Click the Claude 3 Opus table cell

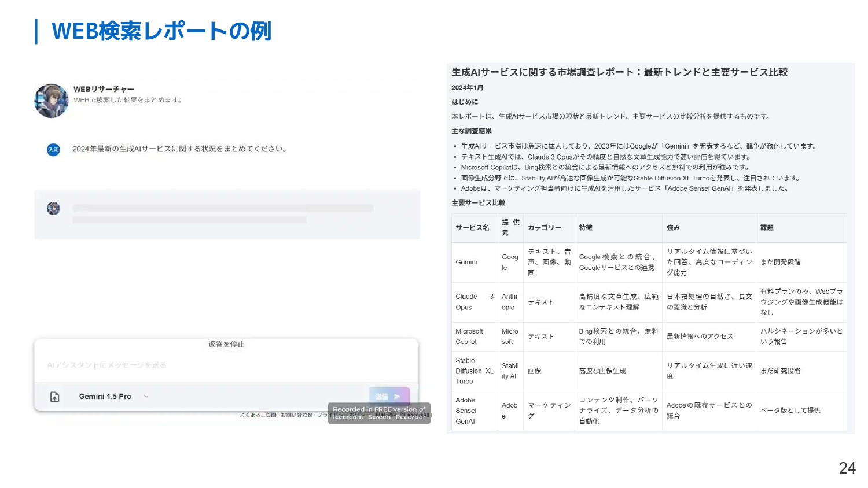click(475, 302)
